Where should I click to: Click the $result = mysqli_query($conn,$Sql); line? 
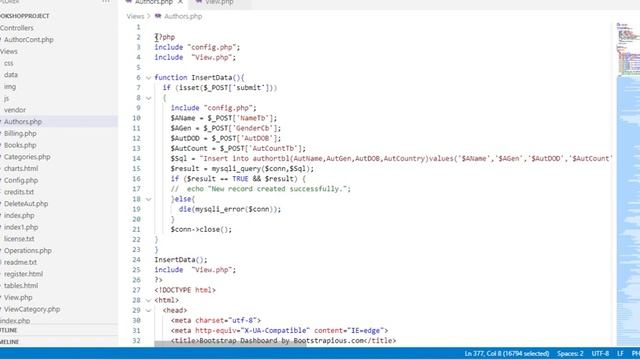point(242,169)
